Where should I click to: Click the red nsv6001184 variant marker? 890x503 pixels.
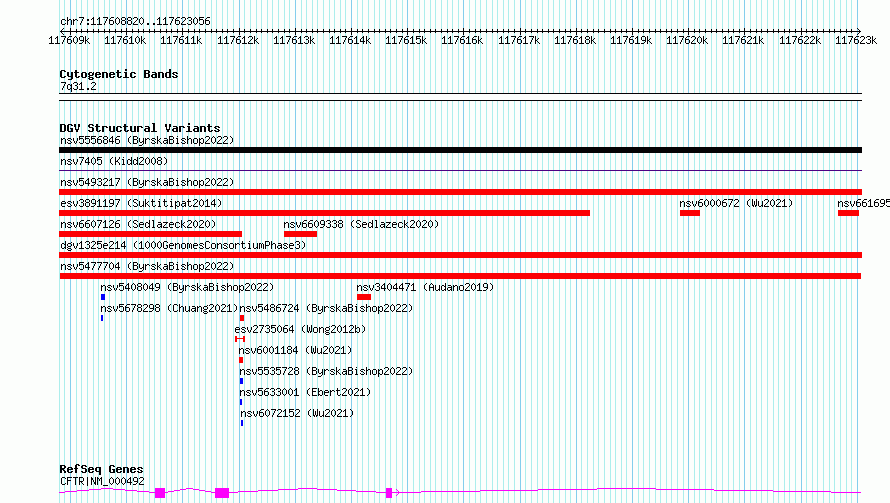pyautogui.click(x=241, y=360)
